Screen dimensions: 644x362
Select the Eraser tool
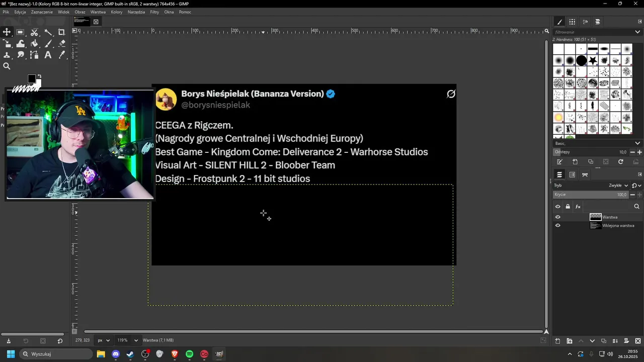pos(62,44)
